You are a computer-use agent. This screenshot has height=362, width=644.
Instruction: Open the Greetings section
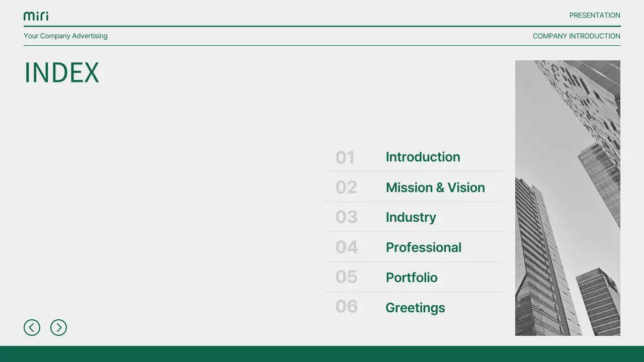(x=415, y=308)
